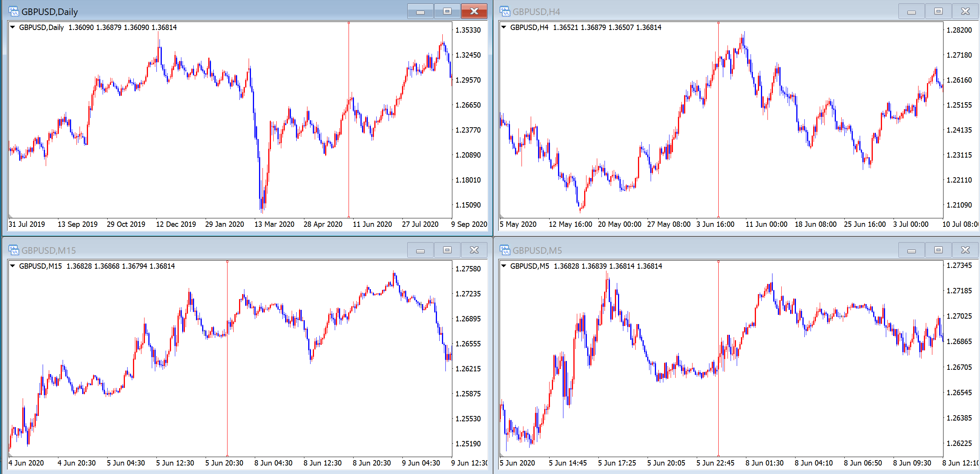The width and height of the screenshot is (980, 474).
Task: Maximize the GBPUSD,M15 chart window
Action: [x=447, y=250]
